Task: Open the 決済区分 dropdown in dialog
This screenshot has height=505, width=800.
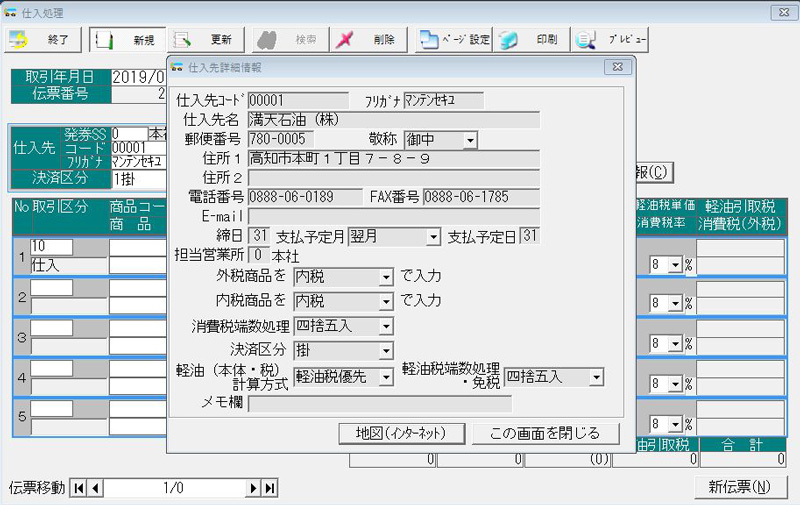Action: coord(386,351)
